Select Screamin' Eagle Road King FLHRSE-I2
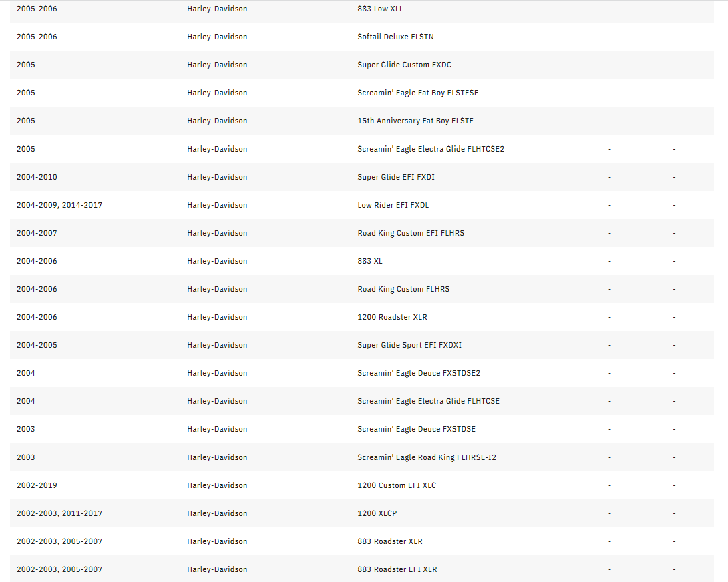The image size is (728, 582). click(x=427, y=457)
